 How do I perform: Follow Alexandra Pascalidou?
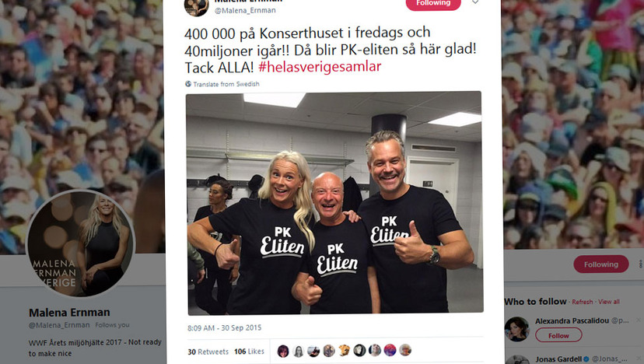558,335
